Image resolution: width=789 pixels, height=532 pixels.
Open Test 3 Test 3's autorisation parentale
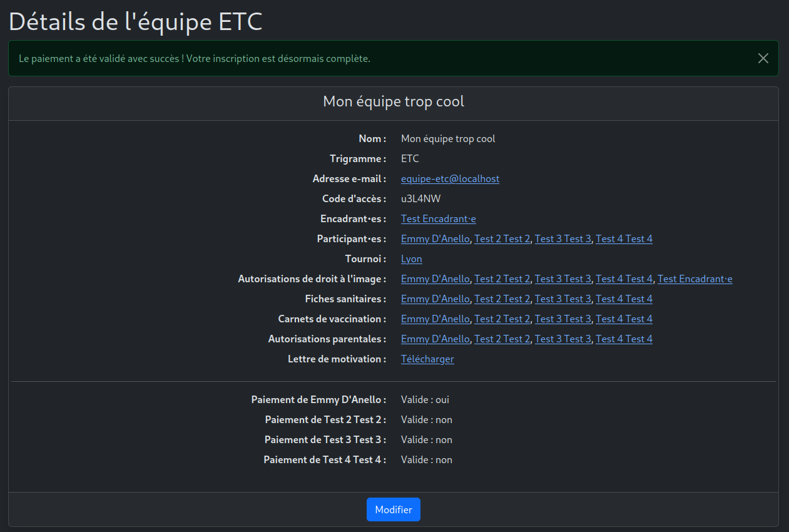pos(562,339)
